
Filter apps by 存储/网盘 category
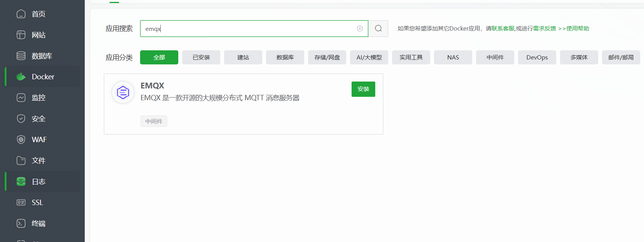pos(327,58)
